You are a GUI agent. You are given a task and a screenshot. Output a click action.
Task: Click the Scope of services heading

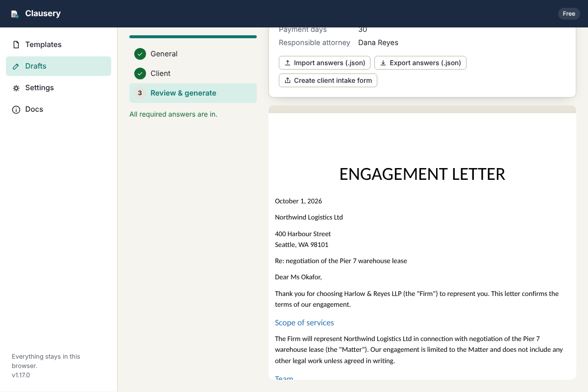pos(304,322)
